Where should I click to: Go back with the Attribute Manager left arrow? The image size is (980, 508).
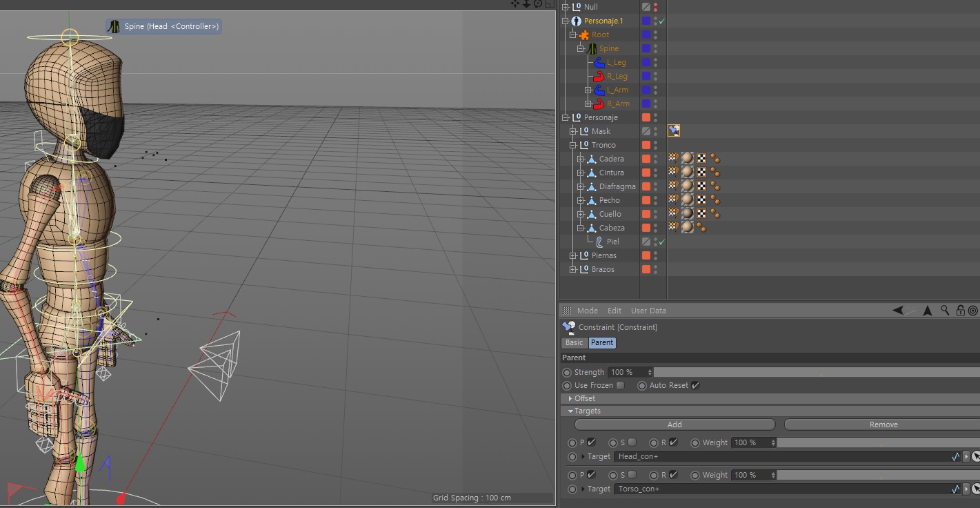tap(898, 311)
